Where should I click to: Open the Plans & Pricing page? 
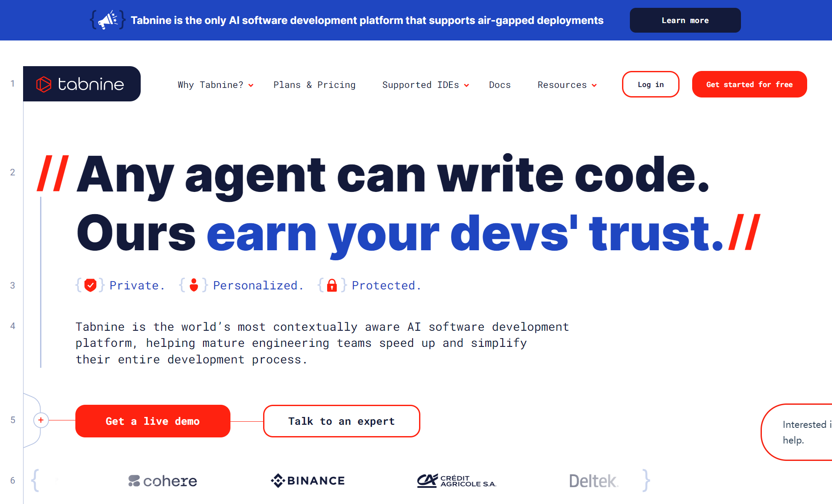(314, 85)
